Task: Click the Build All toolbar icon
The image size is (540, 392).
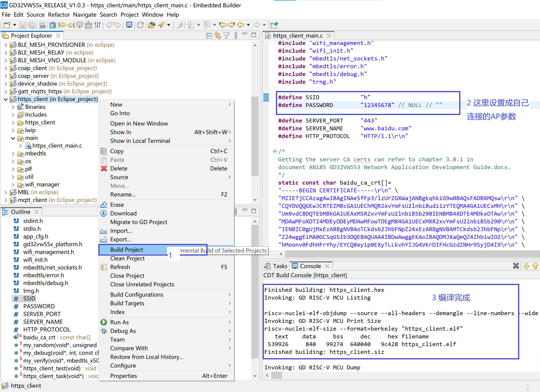Action: 42,25
